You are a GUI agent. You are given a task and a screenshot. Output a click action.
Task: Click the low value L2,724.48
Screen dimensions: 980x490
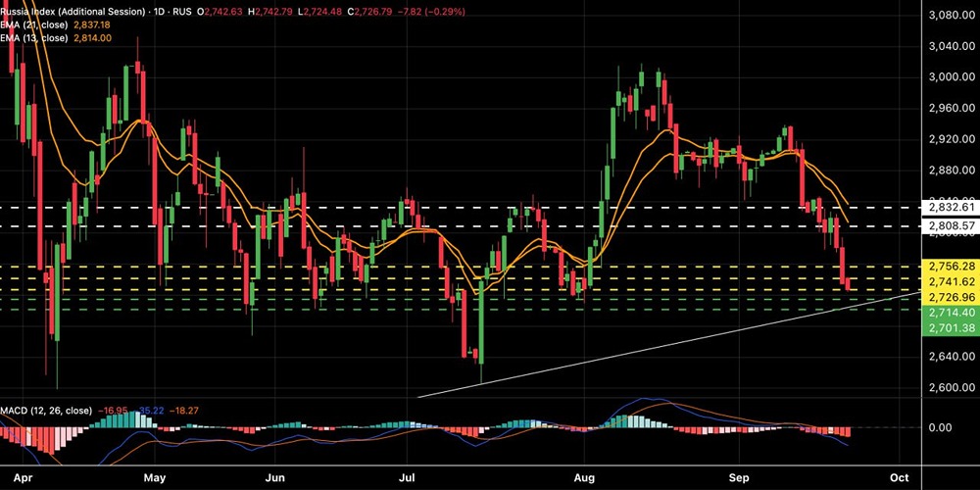point(320,12)
